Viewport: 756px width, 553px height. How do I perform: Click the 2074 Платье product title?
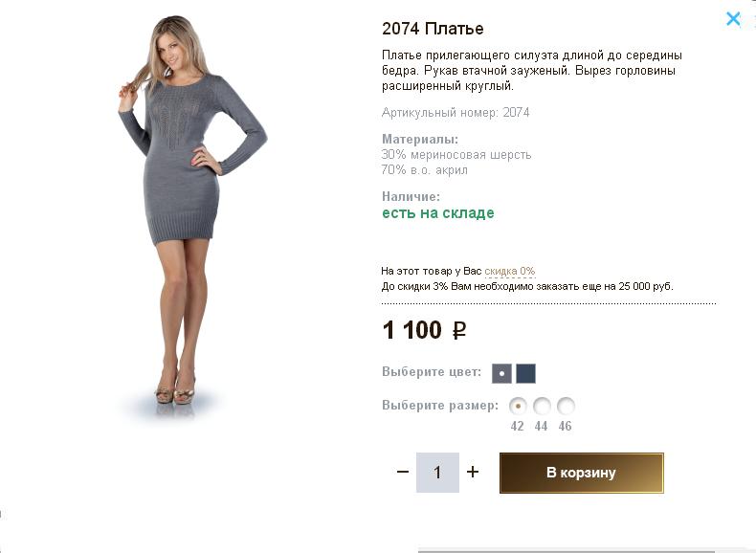[x=433, y=29]
